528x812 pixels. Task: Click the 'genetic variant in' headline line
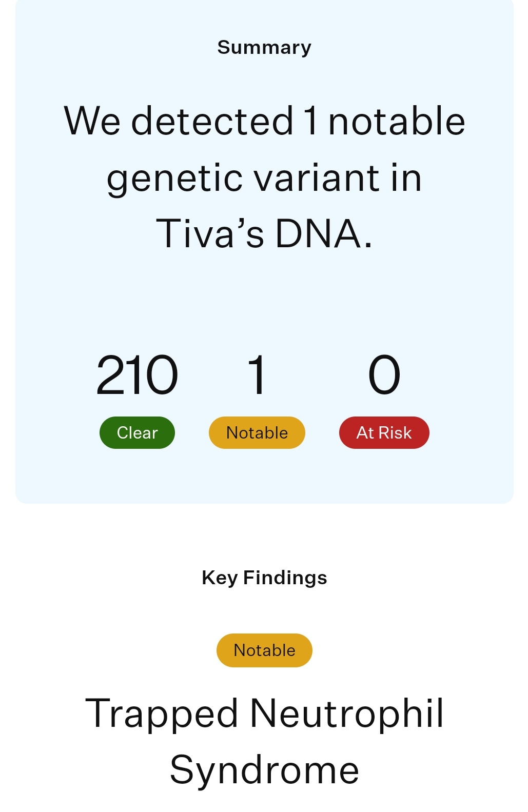(264, 177)
